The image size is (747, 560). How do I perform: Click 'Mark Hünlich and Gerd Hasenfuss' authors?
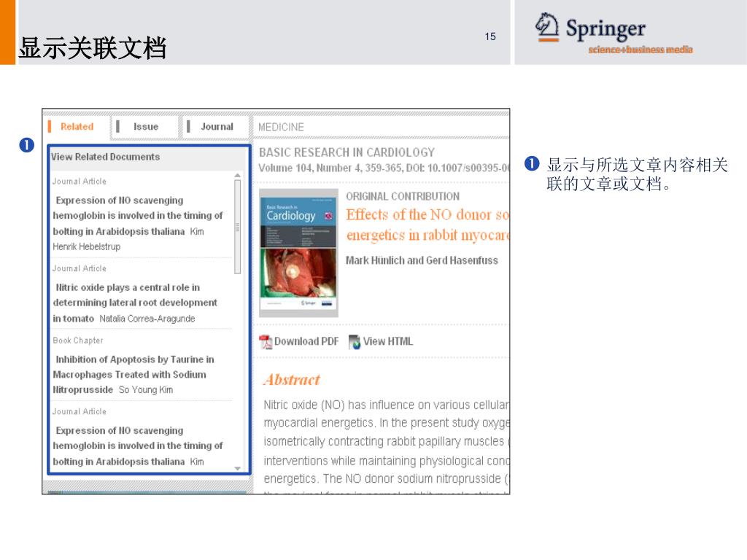pyautogui.click(x=422, y=260)
